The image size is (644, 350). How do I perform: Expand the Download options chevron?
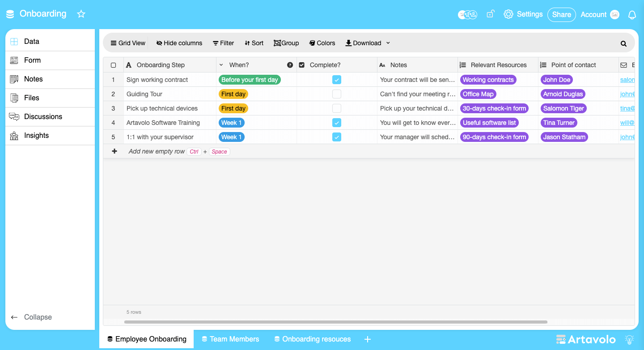(388, 43)
